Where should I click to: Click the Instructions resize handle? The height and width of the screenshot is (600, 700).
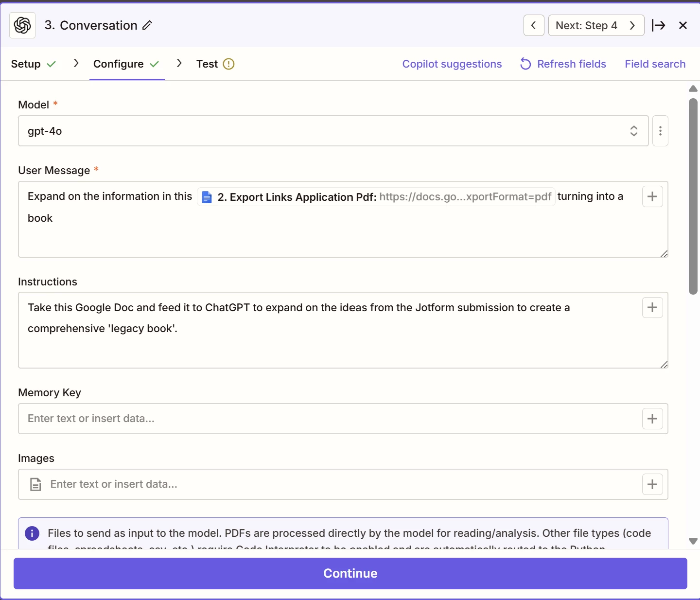(664, 364)
